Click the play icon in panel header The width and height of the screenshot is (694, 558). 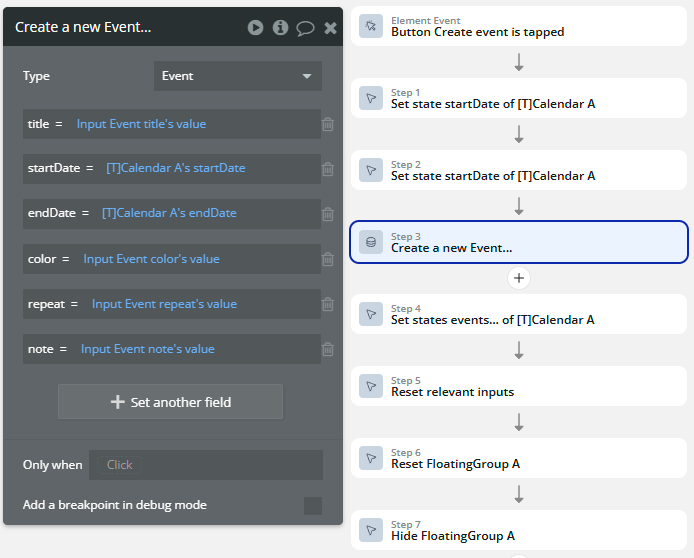tap(256, 27)
